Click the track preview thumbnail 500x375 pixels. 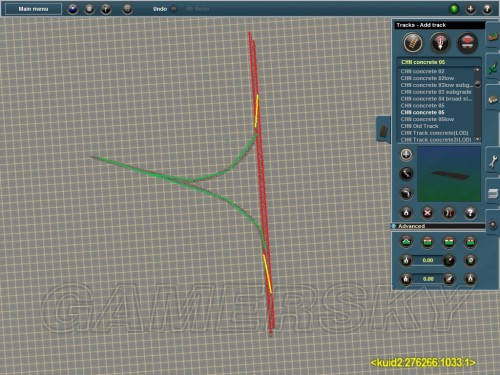pos(449,174)
